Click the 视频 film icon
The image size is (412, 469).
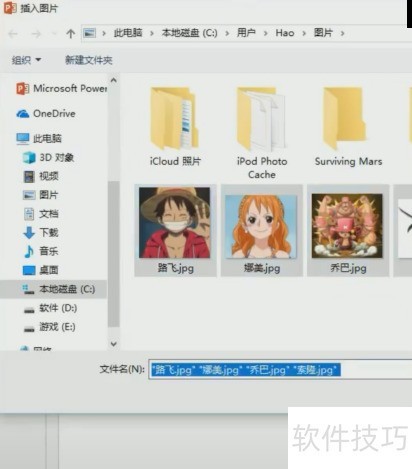pyautogui.click(x=29, y=177)
